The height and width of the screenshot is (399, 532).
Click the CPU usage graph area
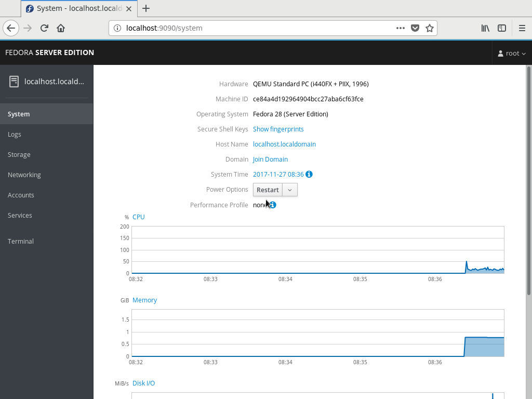pyautogui.click(x=318, y=250)
